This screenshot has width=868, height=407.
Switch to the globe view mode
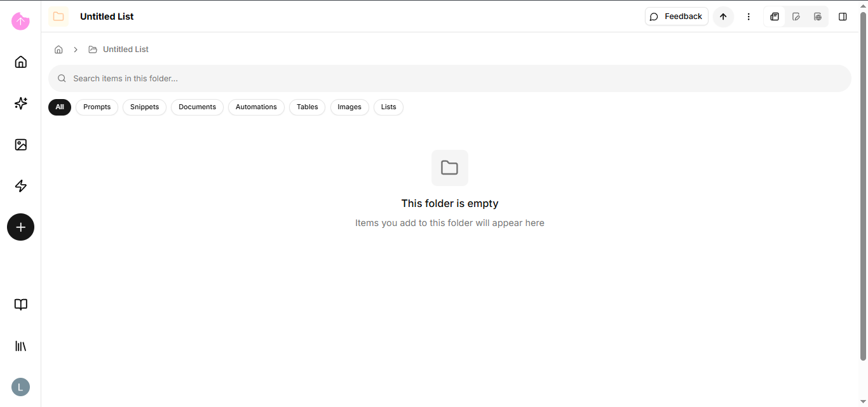(x=818, y=17)
